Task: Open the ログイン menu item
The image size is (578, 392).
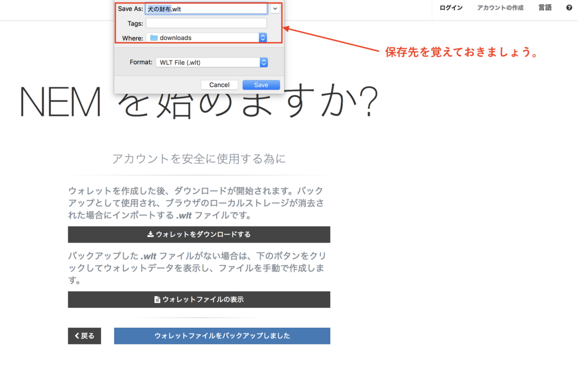Action: (451, 8)
